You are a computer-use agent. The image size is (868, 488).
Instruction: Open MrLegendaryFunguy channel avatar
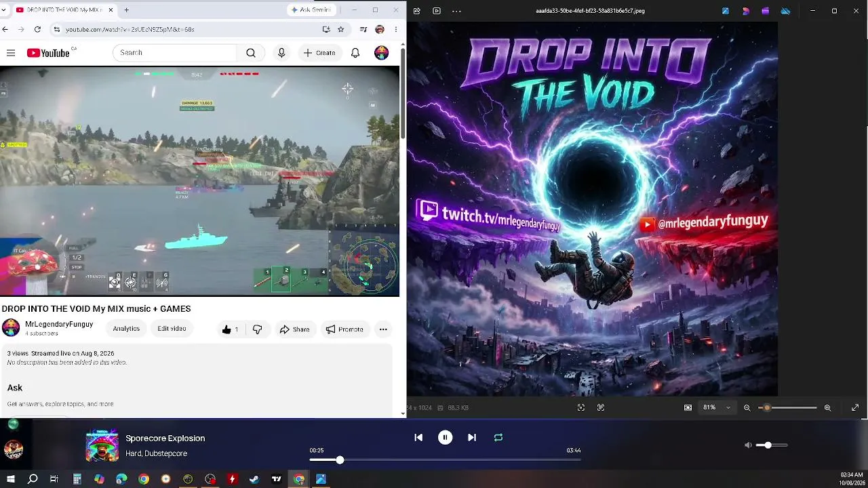point(11,328)
